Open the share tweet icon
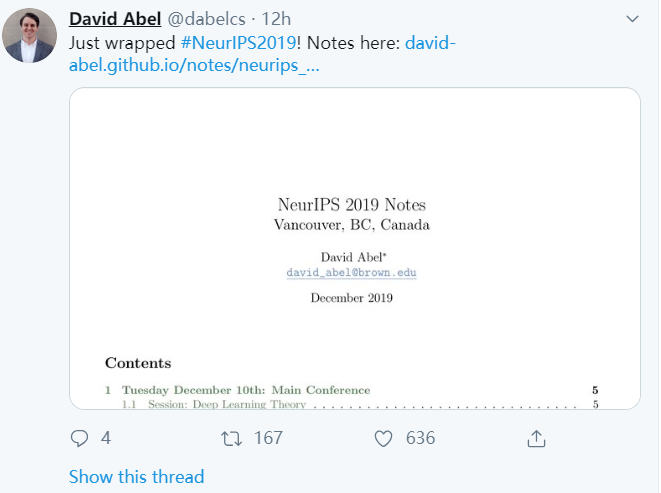 pyautogui.click(x=535, y=438)
